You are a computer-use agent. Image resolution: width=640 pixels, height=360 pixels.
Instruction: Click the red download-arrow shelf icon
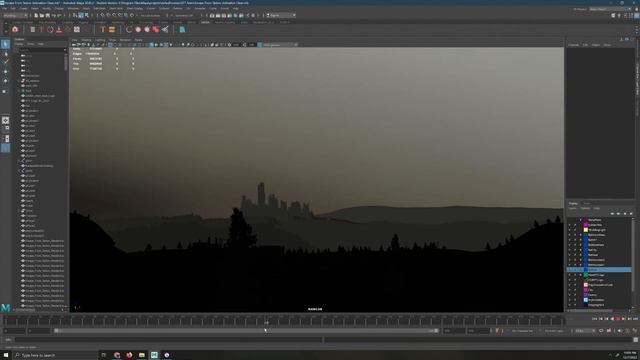coord(59,29)
